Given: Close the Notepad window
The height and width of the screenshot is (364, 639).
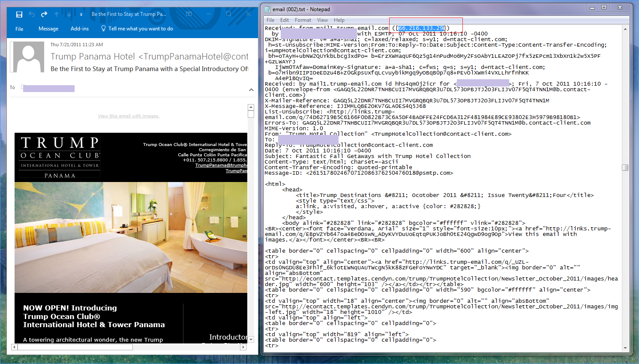Looking at the screenshot, I should click(x=620, y=7).
